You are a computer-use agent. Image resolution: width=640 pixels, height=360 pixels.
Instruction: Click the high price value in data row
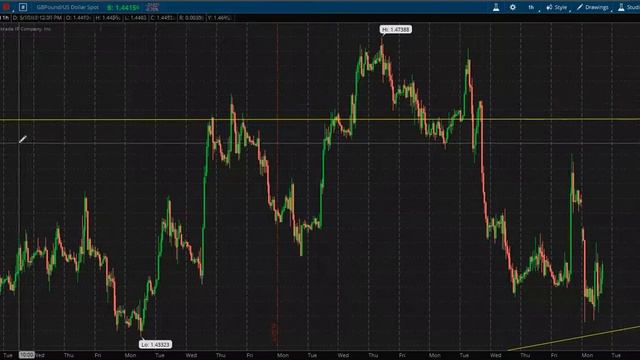[x=108, y=18]
